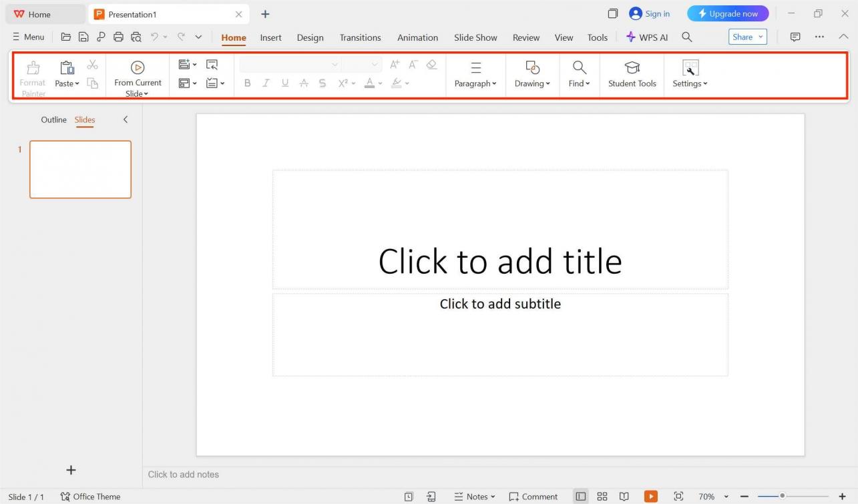Expand the Settings dropdown
This screenshot has width=858, height=504.
[x=690, y=83]
